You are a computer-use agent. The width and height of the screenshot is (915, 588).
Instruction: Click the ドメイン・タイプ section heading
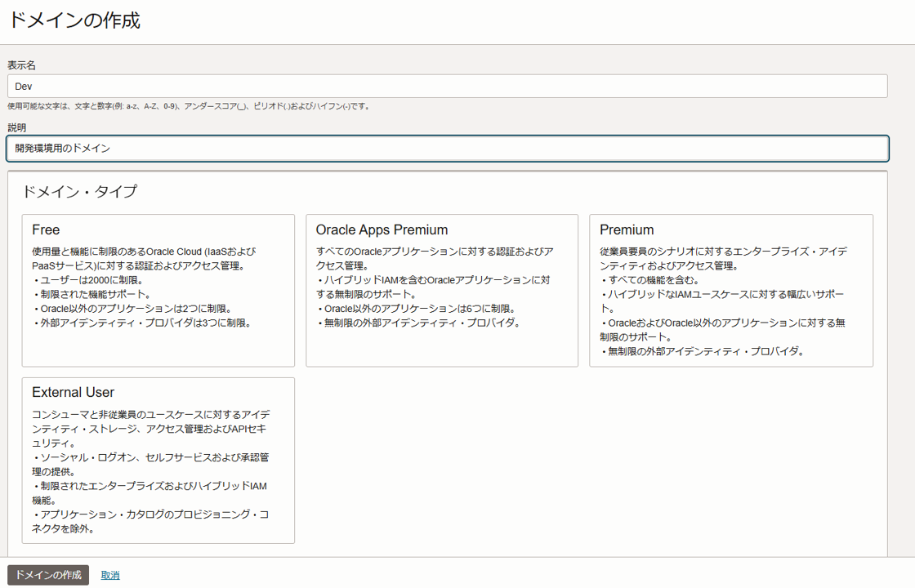pyautogui.click(x=79, y=191)
